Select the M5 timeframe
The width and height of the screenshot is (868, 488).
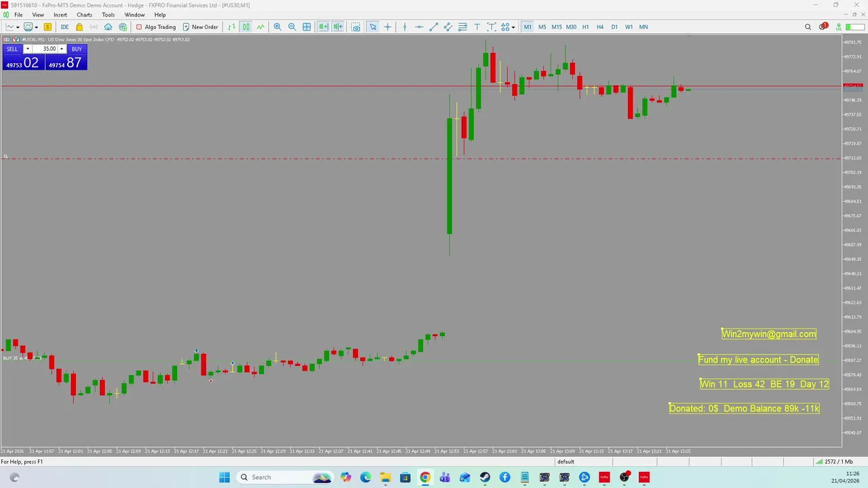[542, 27]
